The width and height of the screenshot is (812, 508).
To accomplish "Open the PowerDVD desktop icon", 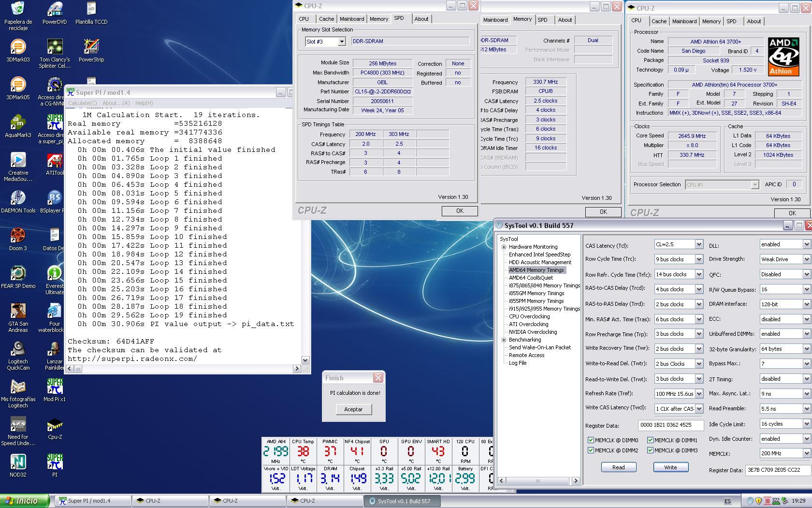I will click(55, 10).
